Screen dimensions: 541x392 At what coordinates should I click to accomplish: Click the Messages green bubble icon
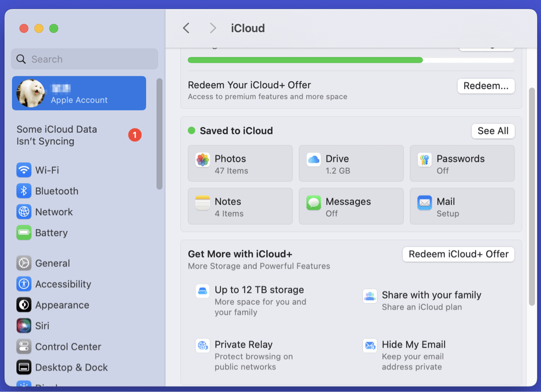[314, 203]
